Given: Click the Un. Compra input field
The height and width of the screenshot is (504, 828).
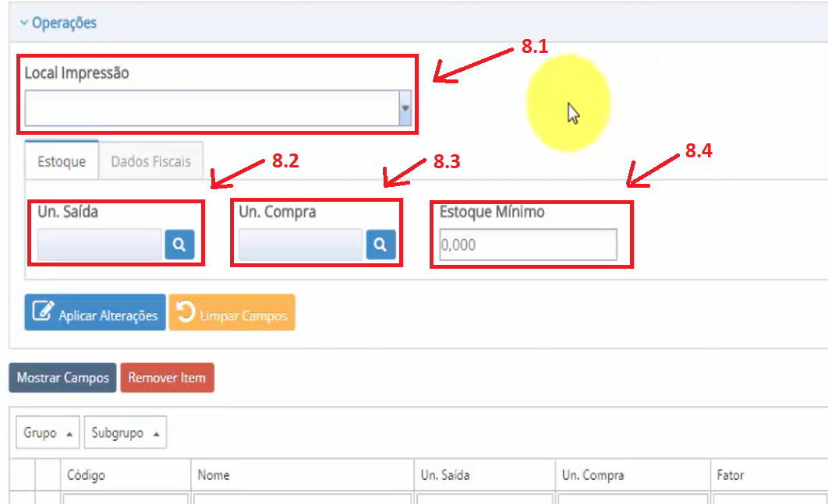Looking at the screenshot, I should click(301, 245).
